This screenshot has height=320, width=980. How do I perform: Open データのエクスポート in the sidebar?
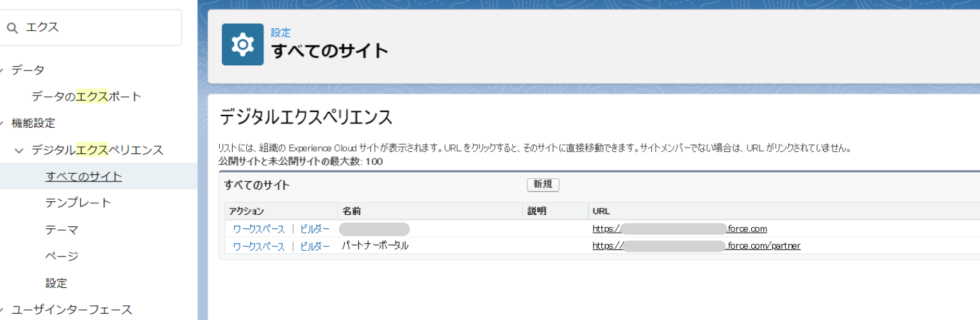pos(87,97)
